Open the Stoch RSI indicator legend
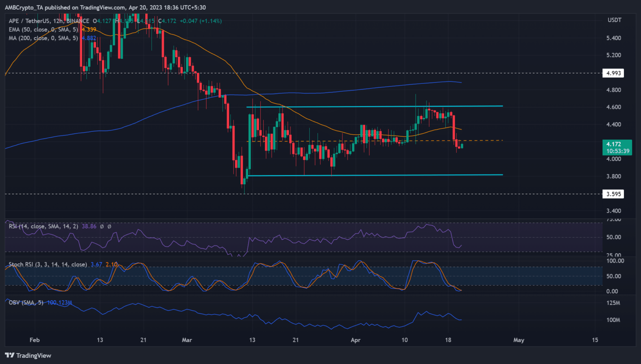The width and height of the screenshot is (641, 364). (48, 264)
